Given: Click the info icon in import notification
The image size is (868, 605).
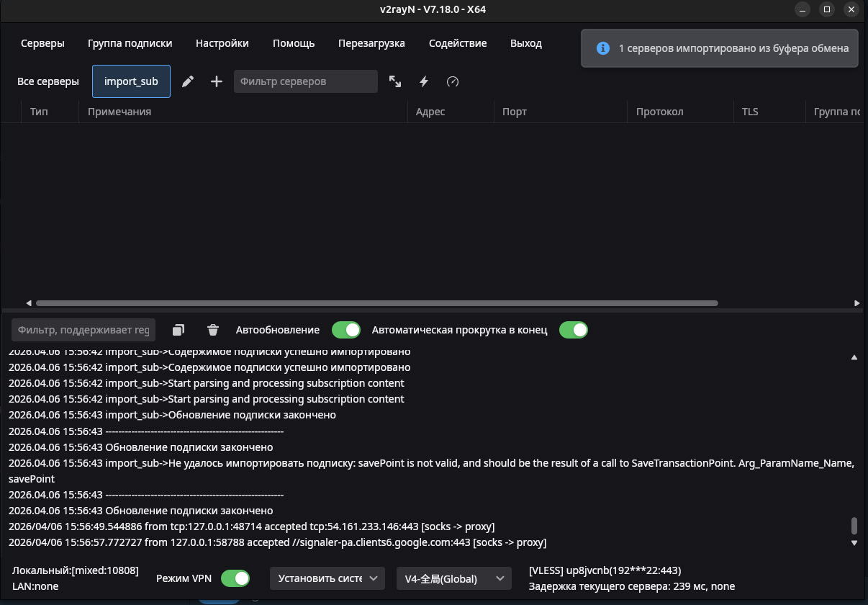Looking at the screenshot, I should coord(604,48).
